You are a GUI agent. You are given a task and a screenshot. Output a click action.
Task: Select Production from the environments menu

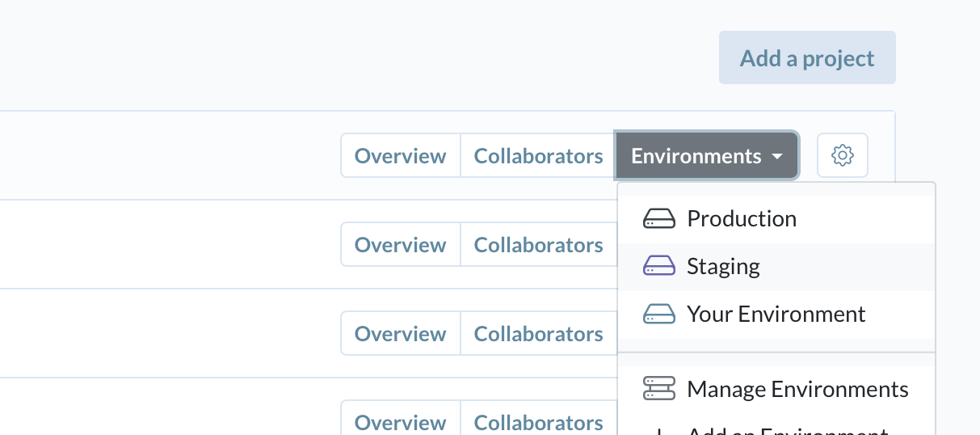click(x=741, y=219)
